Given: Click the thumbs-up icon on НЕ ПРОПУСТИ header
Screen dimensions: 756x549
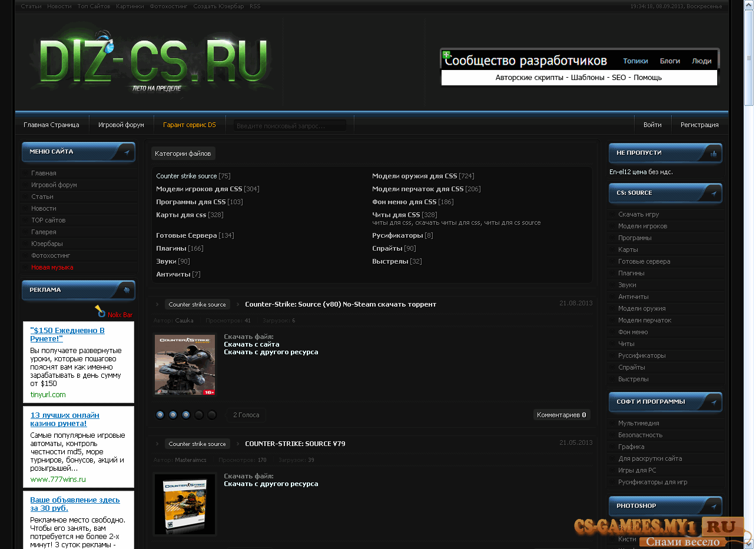Looking at the screenshot, I should pos(714,153).
